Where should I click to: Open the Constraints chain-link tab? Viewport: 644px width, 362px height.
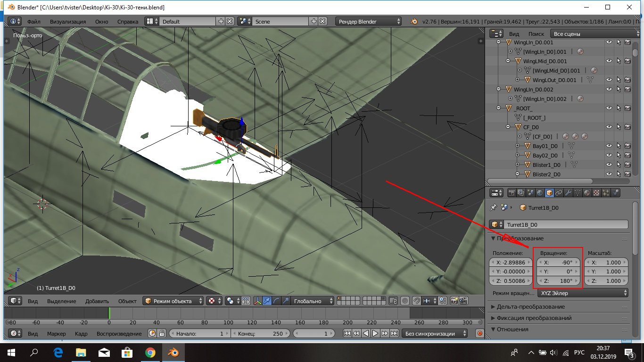tap(559, 193)
